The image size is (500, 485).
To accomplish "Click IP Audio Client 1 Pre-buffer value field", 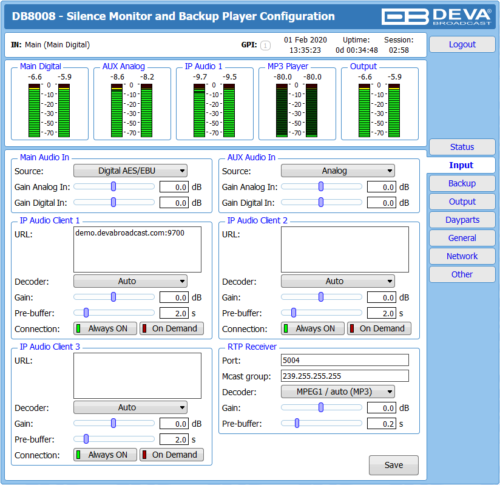I will [174, 313].
